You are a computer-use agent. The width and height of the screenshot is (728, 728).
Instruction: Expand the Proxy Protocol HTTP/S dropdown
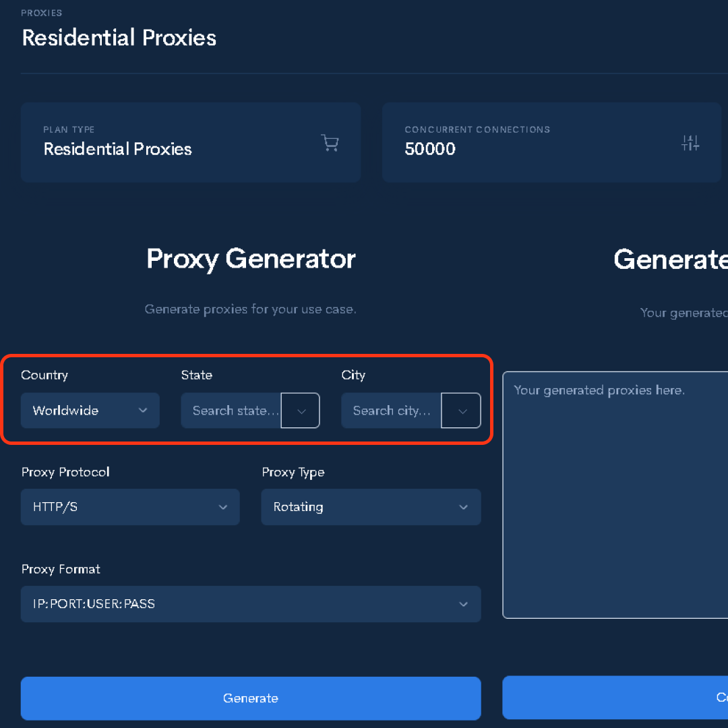coord(130,507)
